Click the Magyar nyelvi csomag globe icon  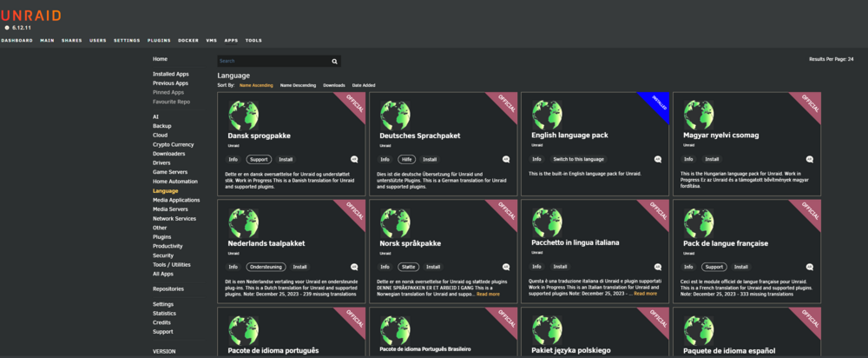point(699,116)
